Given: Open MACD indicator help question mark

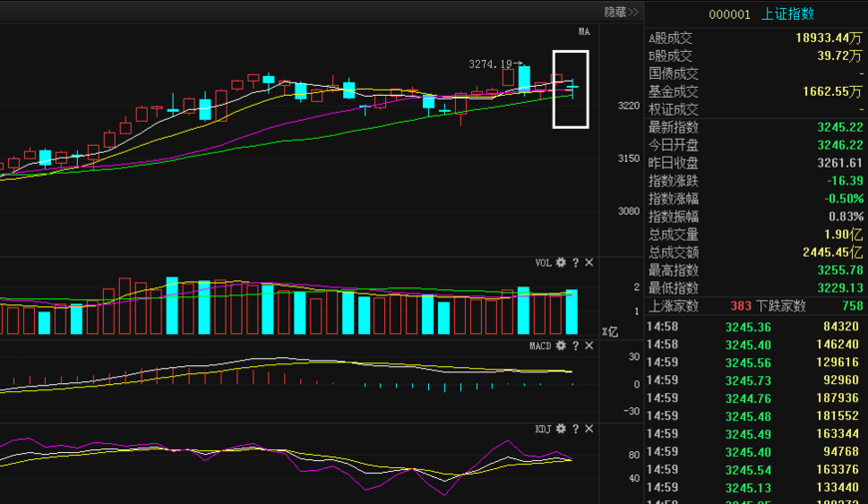Looking at the screenshot, I should 576,345.
